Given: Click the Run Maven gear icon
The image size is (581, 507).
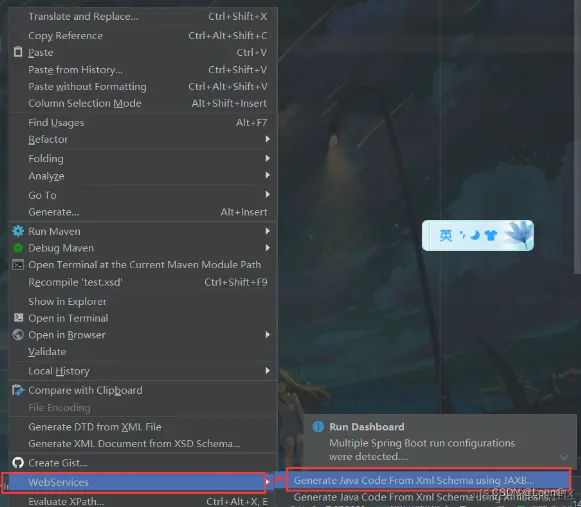Looking at the screenshot, I should [x=18, y=231].
